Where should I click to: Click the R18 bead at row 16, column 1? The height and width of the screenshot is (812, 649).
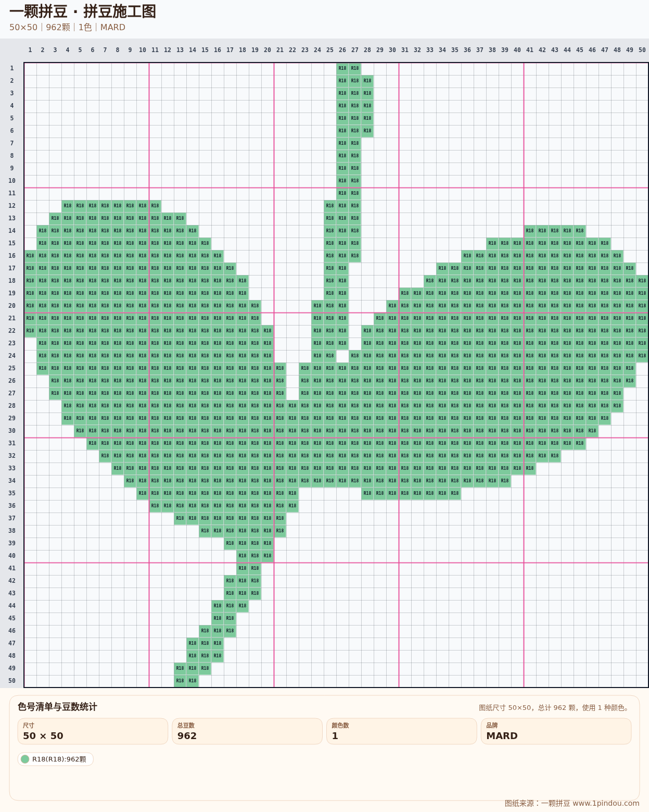[30, 256]
